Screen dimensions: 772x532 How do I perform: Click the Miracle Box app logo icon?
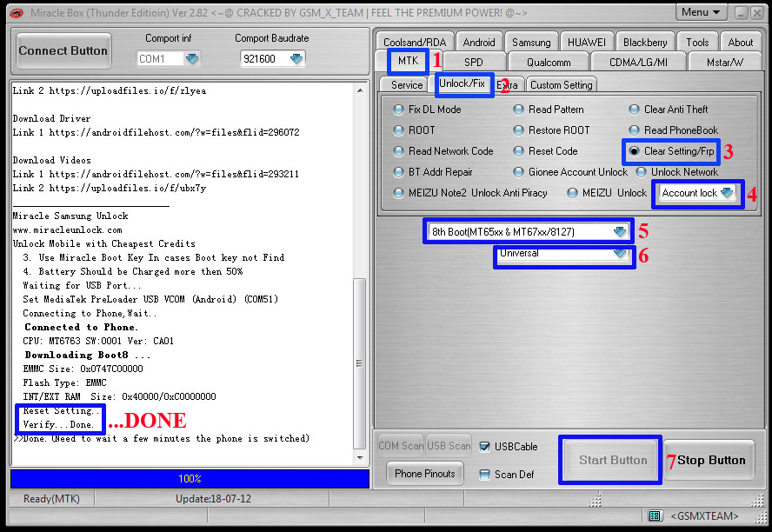(x=16, y=13)
